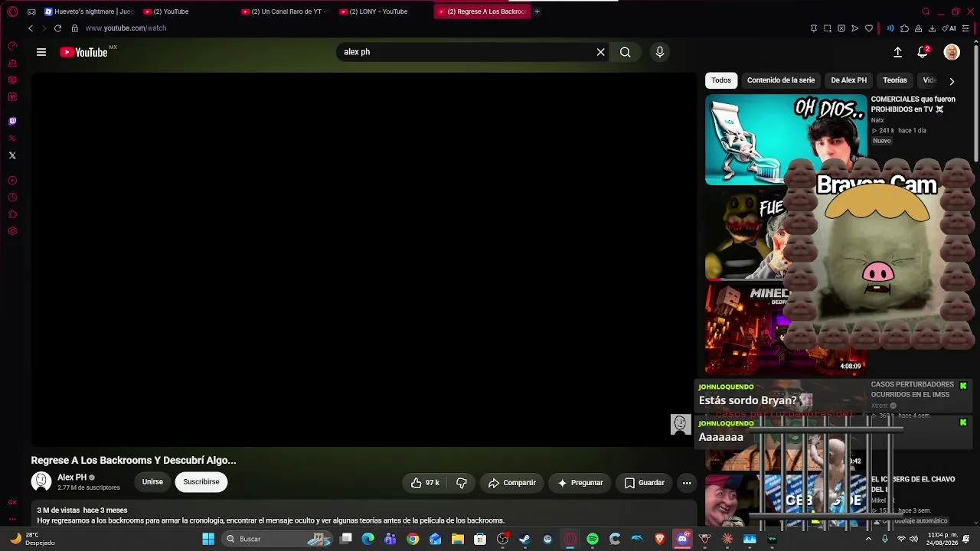Image resolution: width=980 pixels, height=551 pixels.
Task: Switch to the Hueveto's nightmare browser tab
Action: [89, 11]
